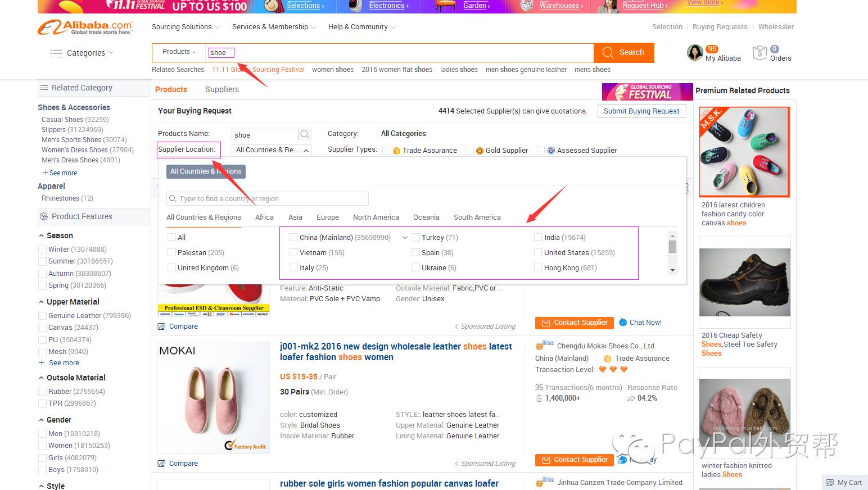Open the children candy color canvas shoes thumbnail
868x490 pixels.
tap(745, 152)
